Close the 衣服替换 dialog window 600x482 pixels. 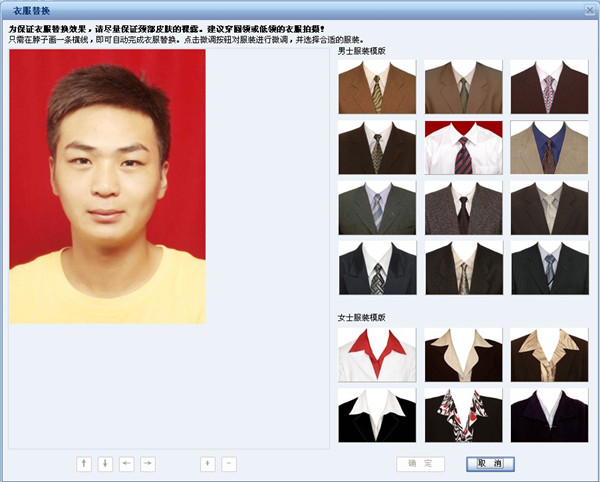[x=587, y=8]
